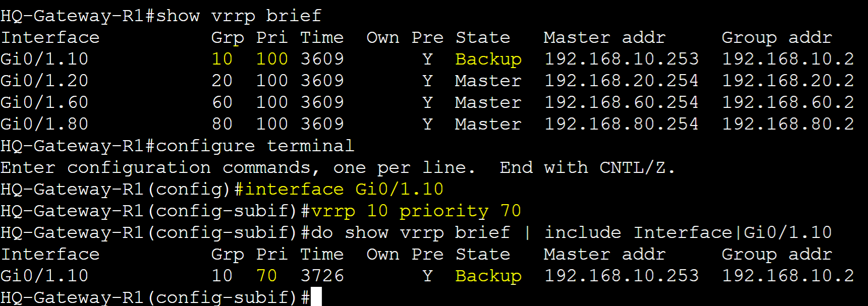Click the highlighted Backup state in first table

pos(488,59)
